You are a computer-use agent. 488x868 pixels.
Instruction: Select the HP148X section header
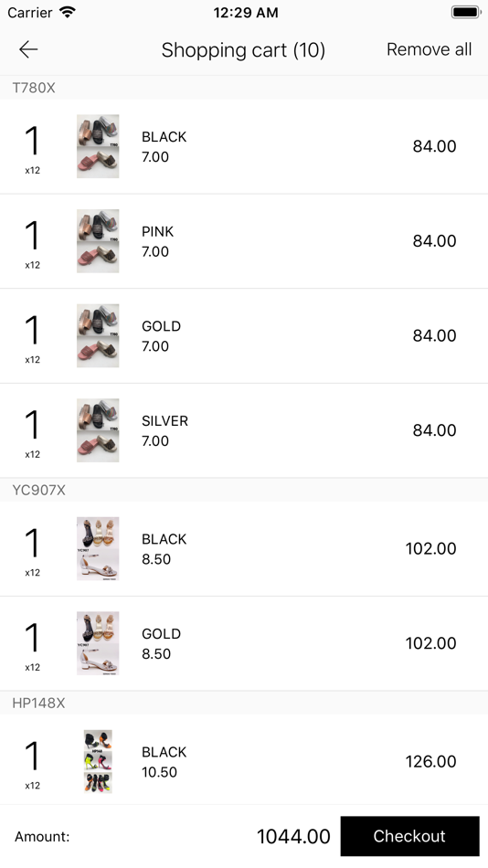[244, 703]
